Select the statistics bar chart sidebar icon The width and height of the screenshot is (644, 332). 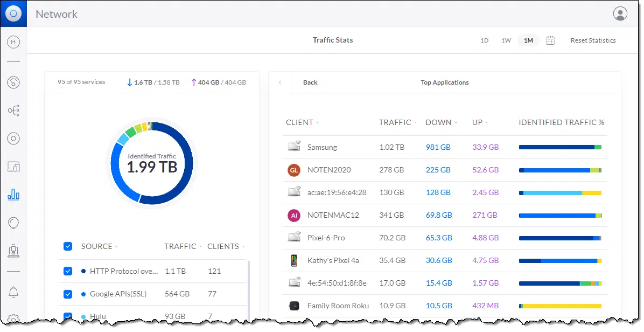(x=13, y=195)
